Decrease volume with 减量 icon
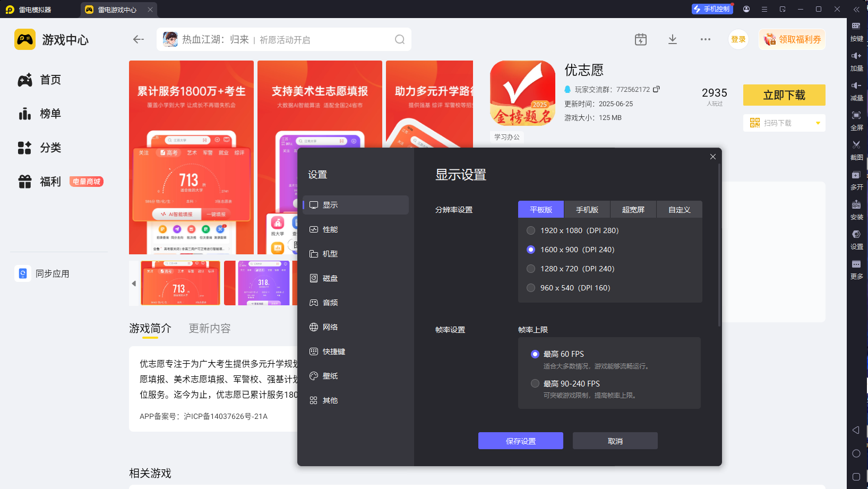This screenshot has width=868, height=489. [x=856, y=85]
